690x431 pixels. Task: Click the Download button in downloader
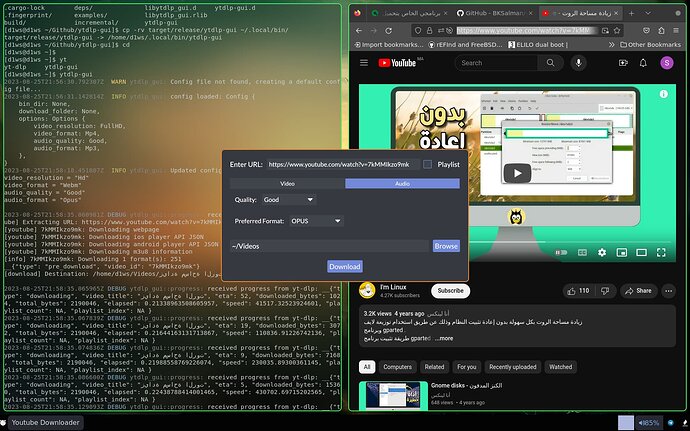click(345, 266)
